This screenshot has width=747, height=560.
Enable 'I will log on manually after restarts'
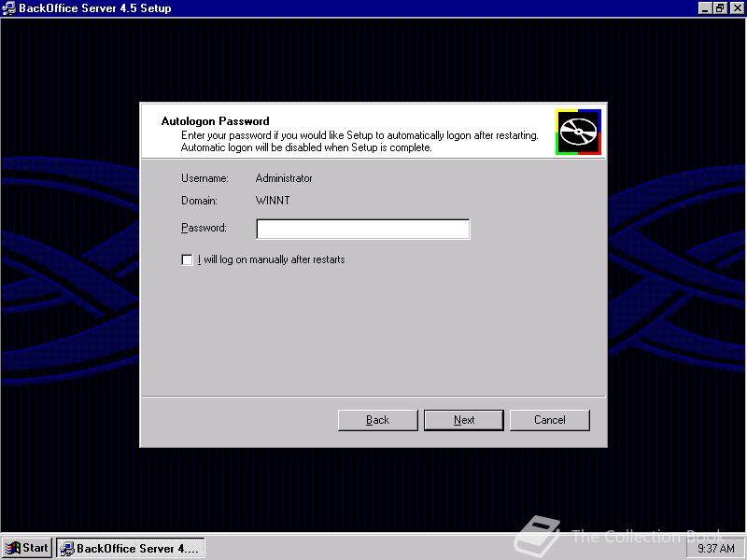[x=188, y=259]
